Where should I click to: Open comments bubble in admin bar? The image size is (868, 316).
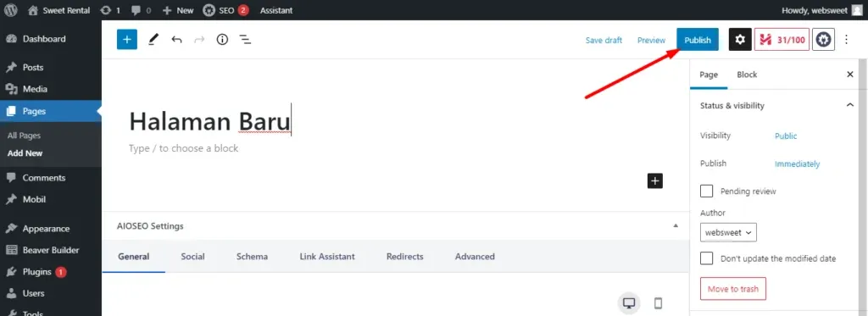142,10
